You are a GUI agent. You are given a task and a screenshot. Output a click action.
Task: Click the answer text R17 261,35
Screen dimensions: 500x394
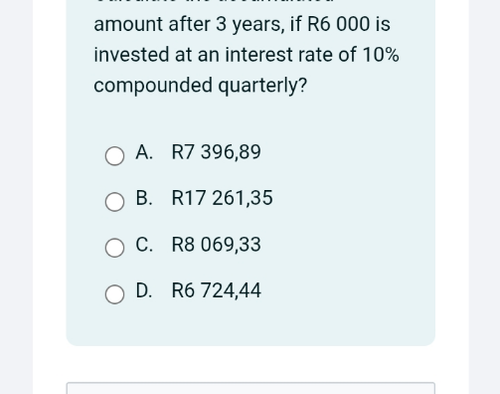click(222, 198)
